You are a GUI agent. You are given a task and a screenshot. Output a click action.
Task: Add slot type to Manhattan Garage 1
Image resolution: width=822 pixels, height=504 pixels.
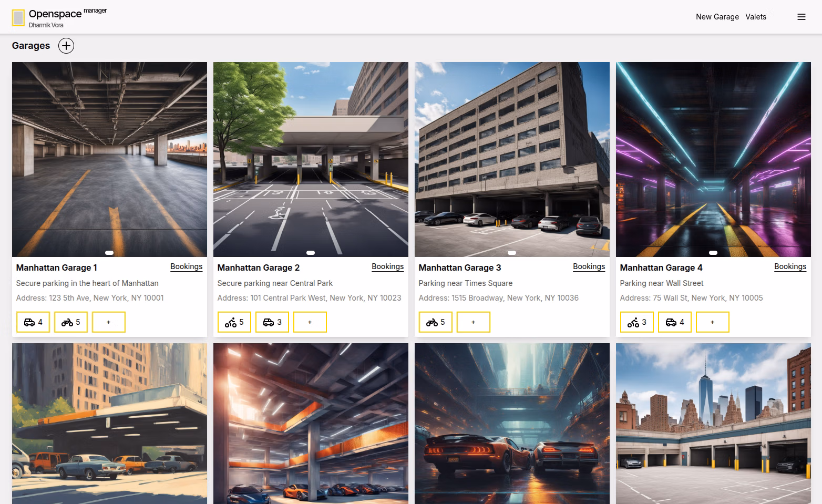(x=109, y=322)
